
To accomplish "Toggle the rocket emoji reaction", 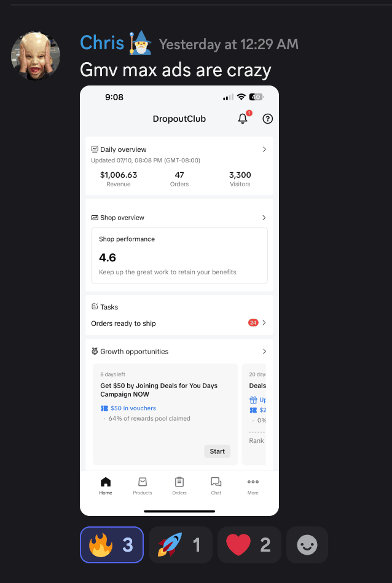I will (x=181, y=545).
